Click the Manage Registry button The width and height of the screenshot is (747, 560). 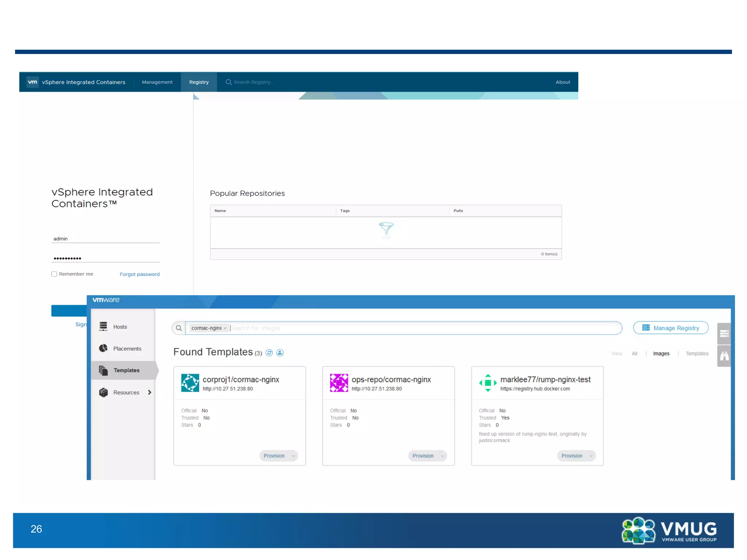[x=670, y=328]
